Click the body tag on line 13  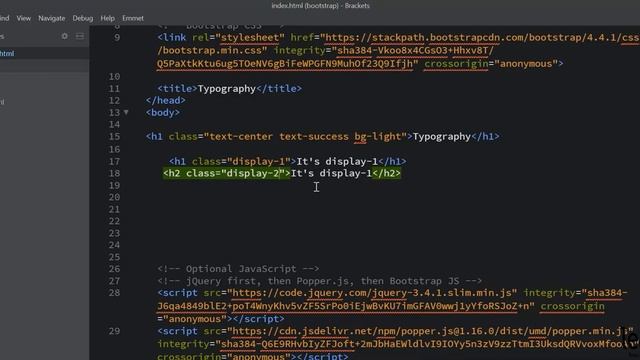pos(163,113)
